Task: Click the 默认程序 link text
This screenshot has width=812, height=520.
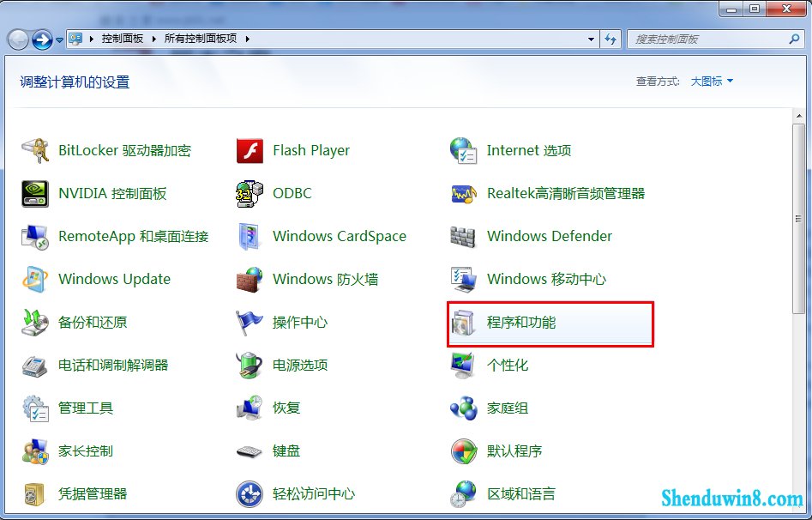Action: coord(514,451)
